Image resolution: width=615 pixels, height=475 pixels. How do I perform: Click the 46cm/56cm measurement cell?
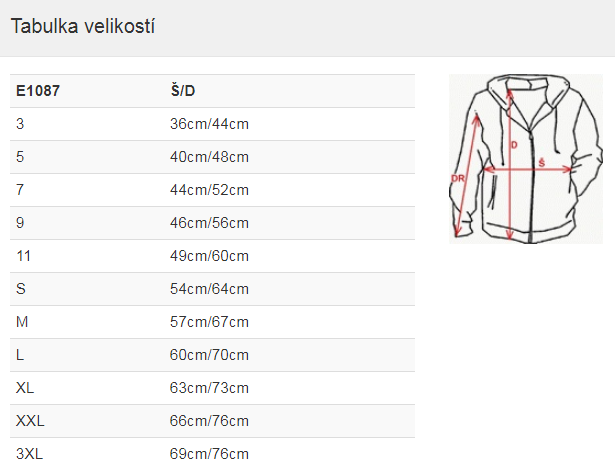(x=209, y=223)
